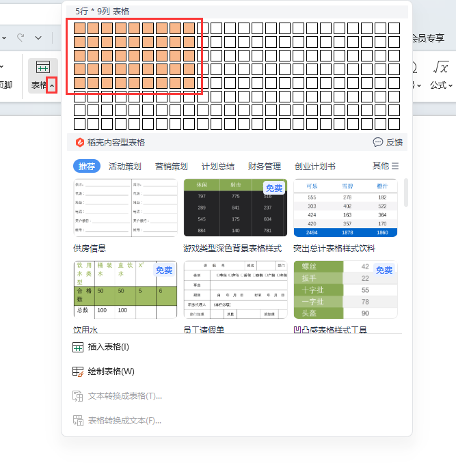Image resolution: width=456 pixels, height=476 pixels.
Task: Pick the 饮用水 table template thumbnail
Action: [x=125, y=290]
